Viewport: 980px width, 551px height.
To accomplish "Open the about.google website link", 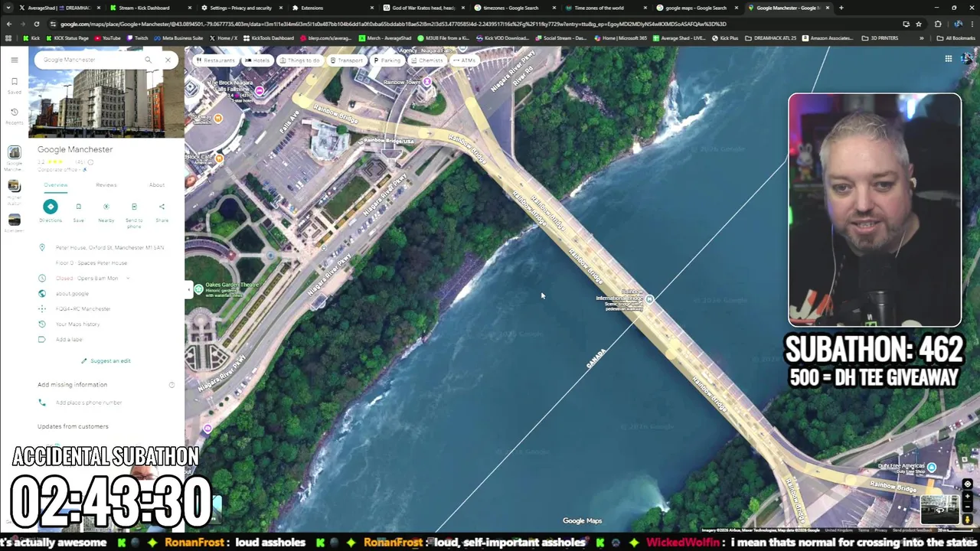I will [72, 293].
